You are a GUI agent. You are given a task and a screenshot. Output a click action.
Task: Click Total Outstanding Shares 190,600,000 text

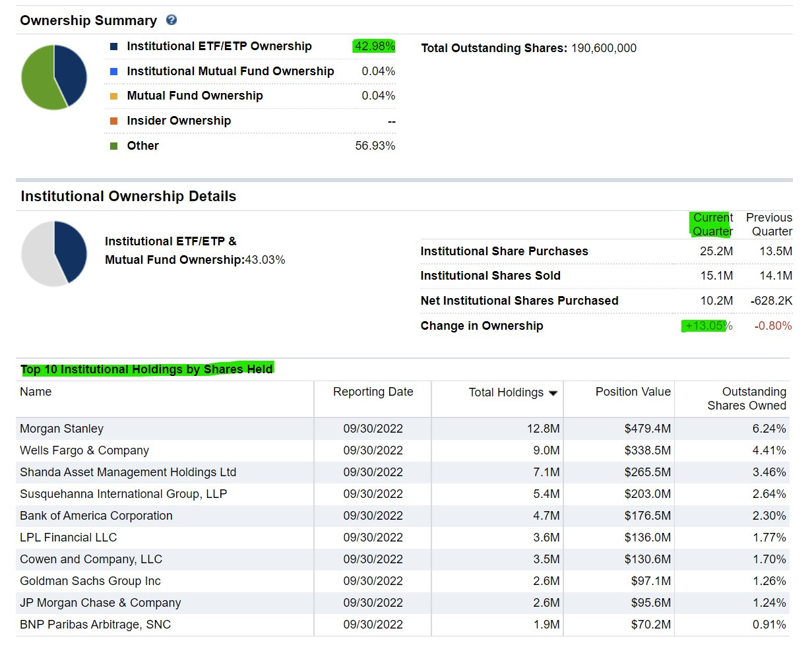tap(529, 48)
